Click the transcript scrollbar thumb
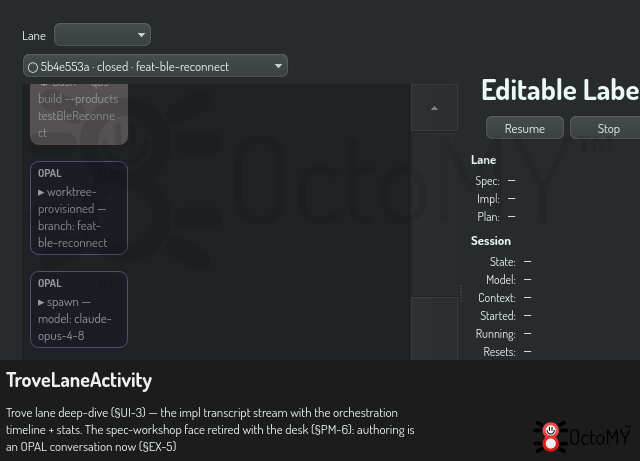 434,328
